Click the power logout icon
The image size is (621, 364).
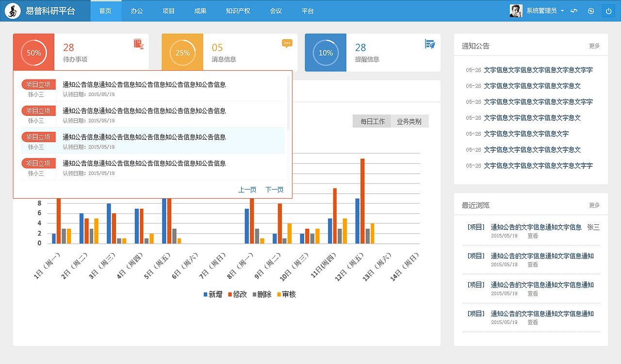click(x=608, y=11)
